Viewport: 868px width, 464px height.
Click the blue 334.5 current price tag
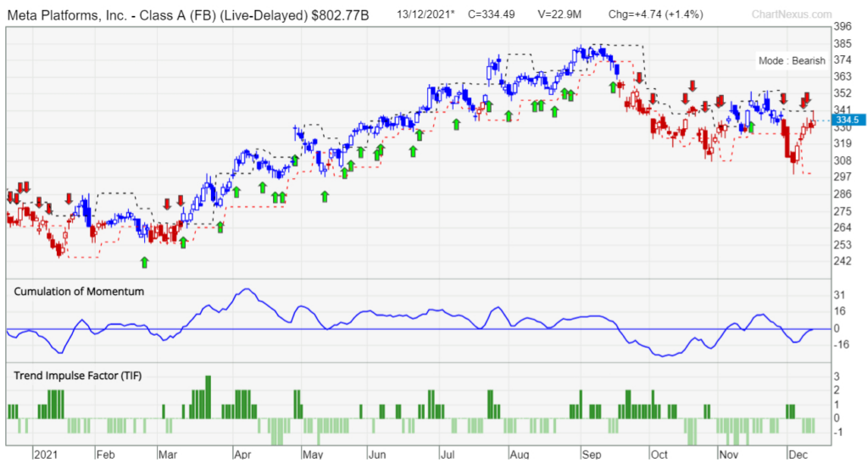[x=847, y=120]
